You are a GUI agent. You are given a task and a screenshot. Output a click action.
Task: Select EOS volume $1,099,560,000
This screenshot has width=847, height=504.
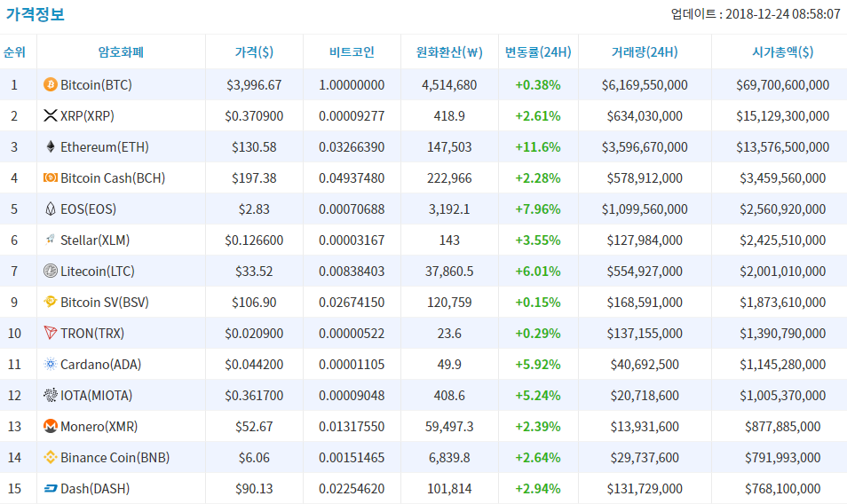click(645, 209)
